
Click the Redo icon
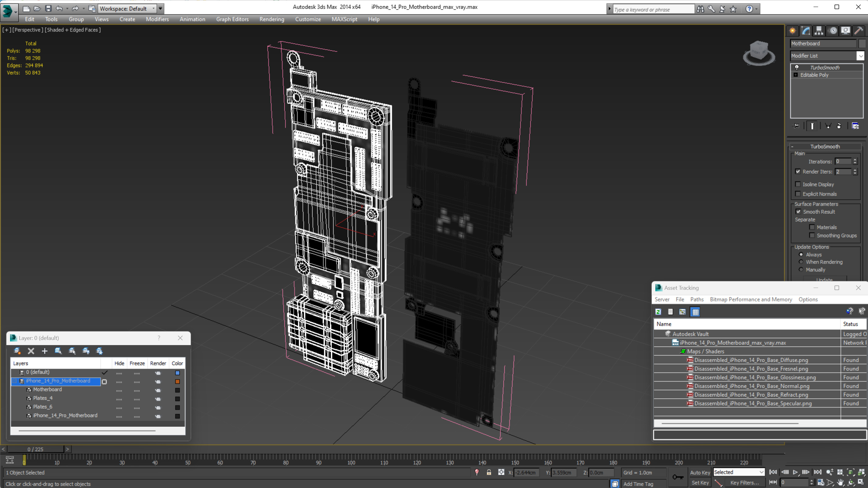(x=75, y=9)
